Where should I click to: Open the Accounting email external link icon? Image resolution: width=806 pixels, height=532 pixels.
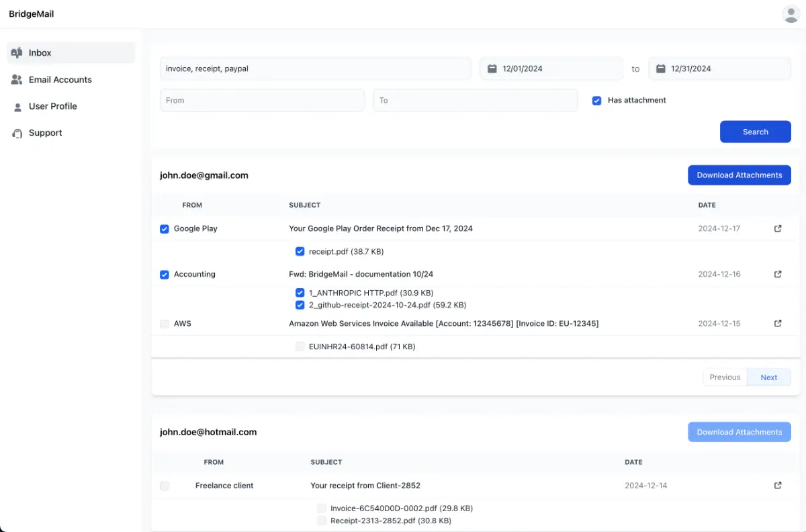(778, 274)
